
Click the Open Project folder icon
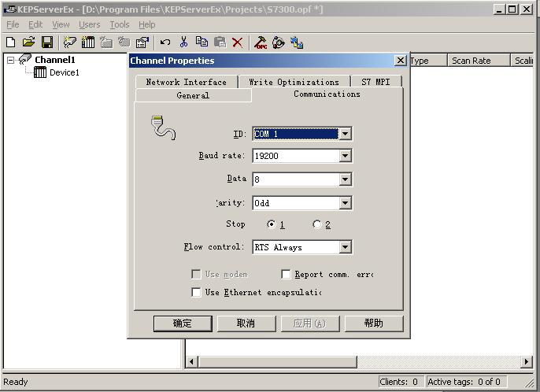[x=29, y=43]
